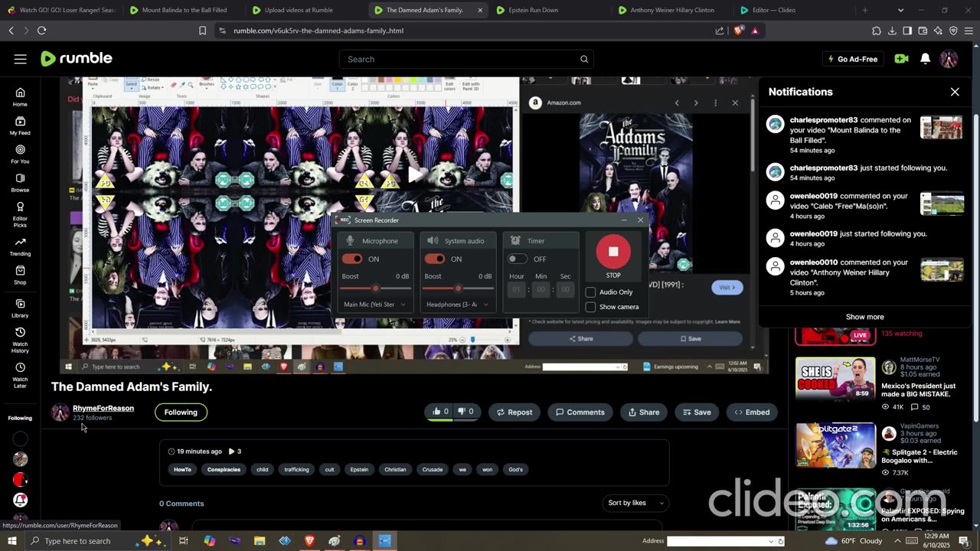Image resolution: width=980 pixels, height=551 pixels.
Task: Check the Show camera checkbox
Action: (x=590, y=307)
